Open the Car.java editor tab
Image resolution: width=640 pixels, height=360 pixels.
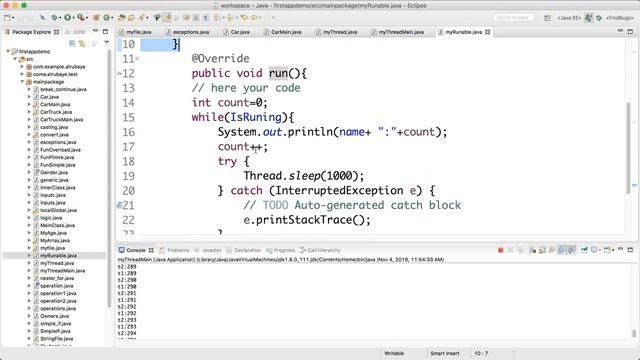[237, 32]
